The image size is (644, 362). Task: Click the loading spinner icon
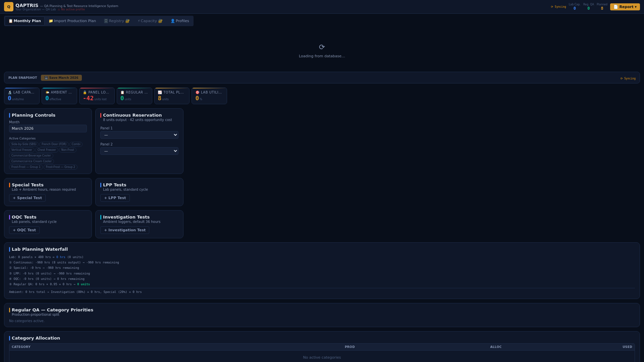(x=322, y=47)
